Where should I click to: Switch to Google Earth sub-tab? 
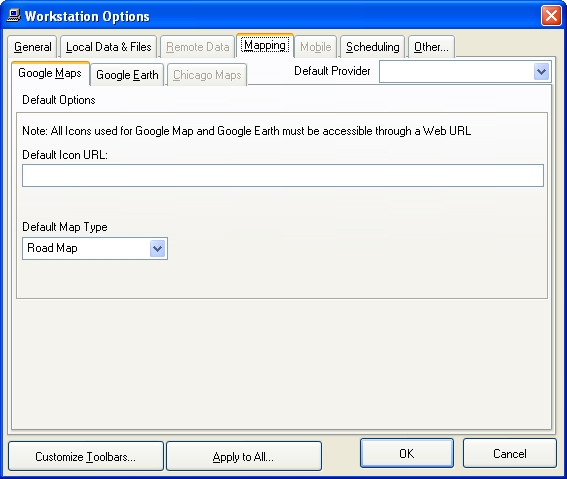[127, 75]
